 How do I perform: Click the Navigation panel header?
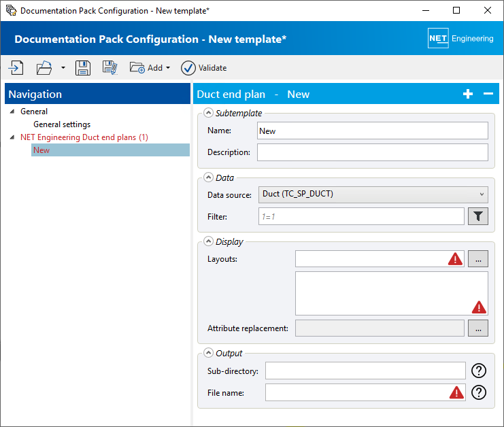coord(98,94)
